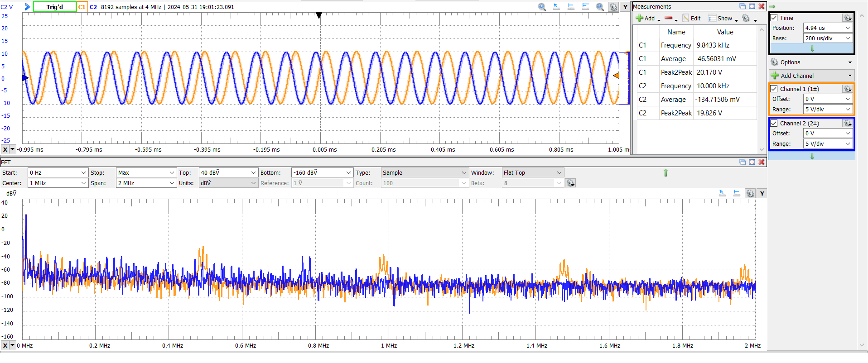Disable the Channel 1 checkbox
Screen dimensions: 868x363
(x=774, y=89)
